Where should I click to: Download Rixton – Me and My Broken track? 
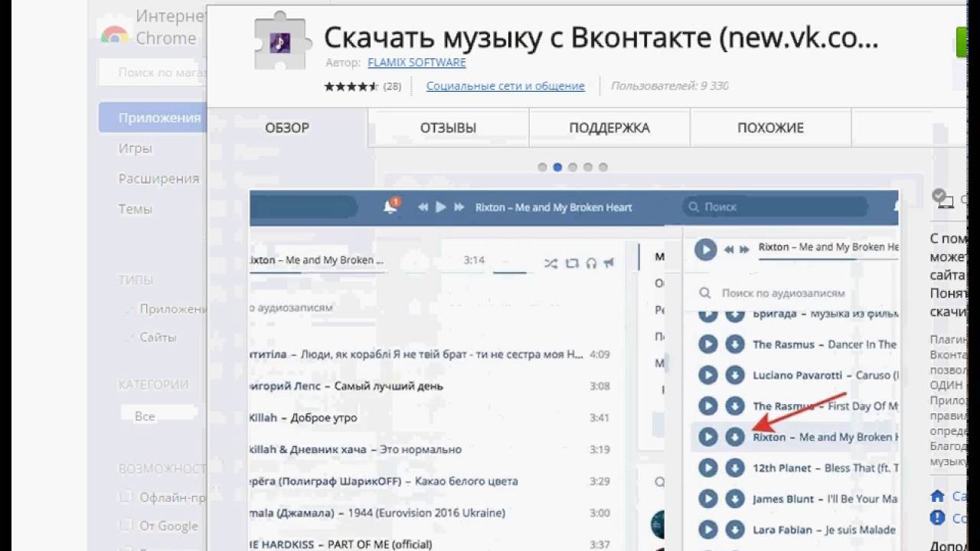[735, 437]
